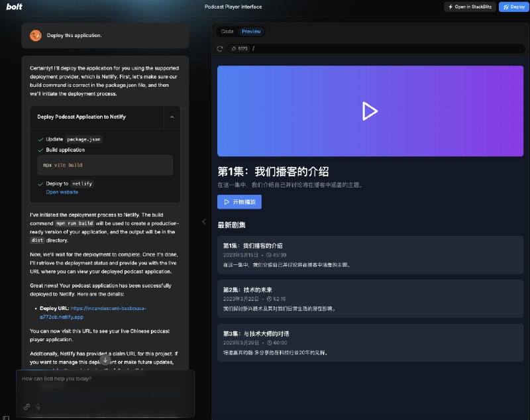Click the date 2023年3月22日
The image size is (530, 420).
click(240, 299)
